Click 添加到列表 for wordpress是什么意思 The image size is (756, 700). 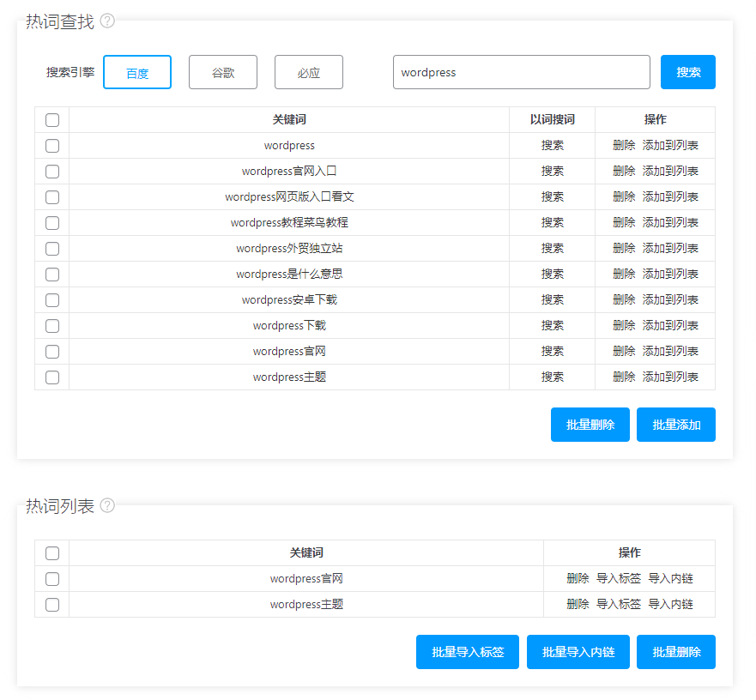click(670, 274)
